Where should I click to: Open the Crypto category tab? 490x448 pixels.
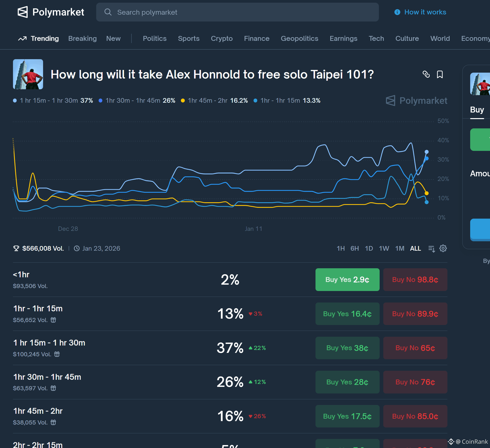(x=222, y=38)
